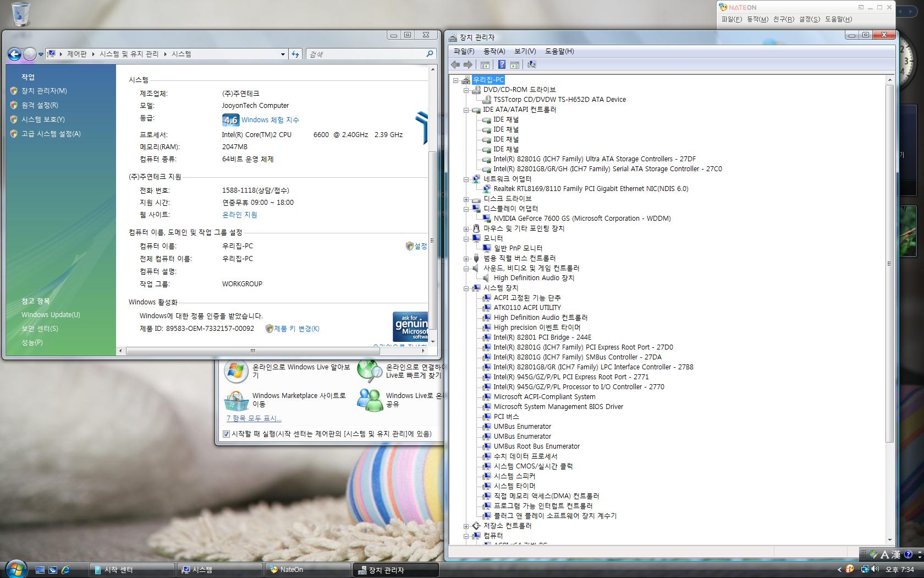924x578 pixels.
Task: Select Intel(R) 82801 PCI Bridge - 244E
Action: (542, 337)
